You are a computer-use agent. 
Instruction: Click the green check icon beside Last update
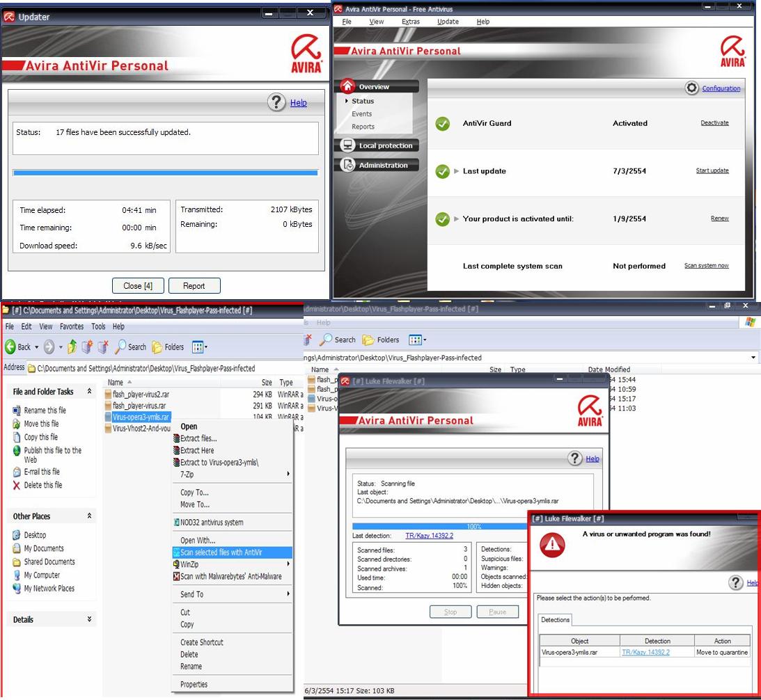[442, 171]
